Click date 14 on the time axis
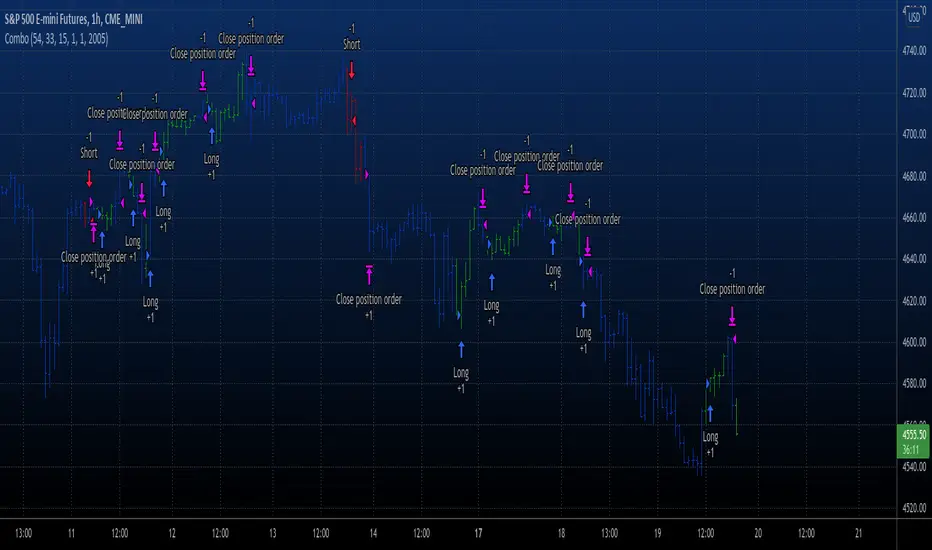Image resolution: width=932 pixels, height=550 pixels. click(373, 533)
